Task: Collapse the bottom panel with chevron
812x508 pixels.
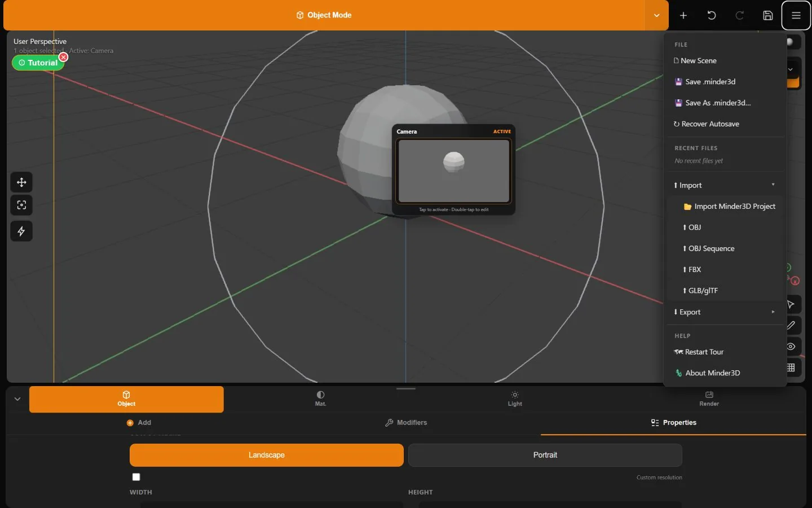Action: tap(17, 399)
